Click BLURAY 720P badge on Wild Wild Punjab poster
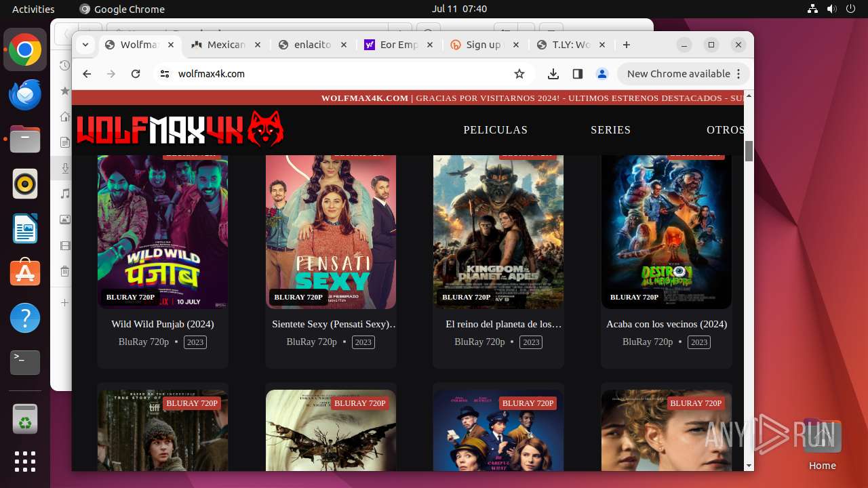Screen dimensions: 868x488 tap(130, 297)
